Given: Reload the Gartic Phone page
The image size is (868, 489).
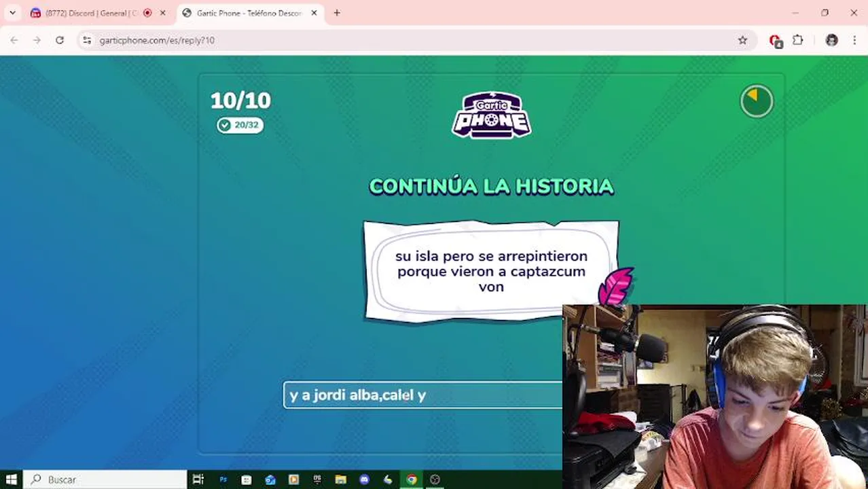Looking at the screenshot, I should pyautogui.click(x=60, y=40).
